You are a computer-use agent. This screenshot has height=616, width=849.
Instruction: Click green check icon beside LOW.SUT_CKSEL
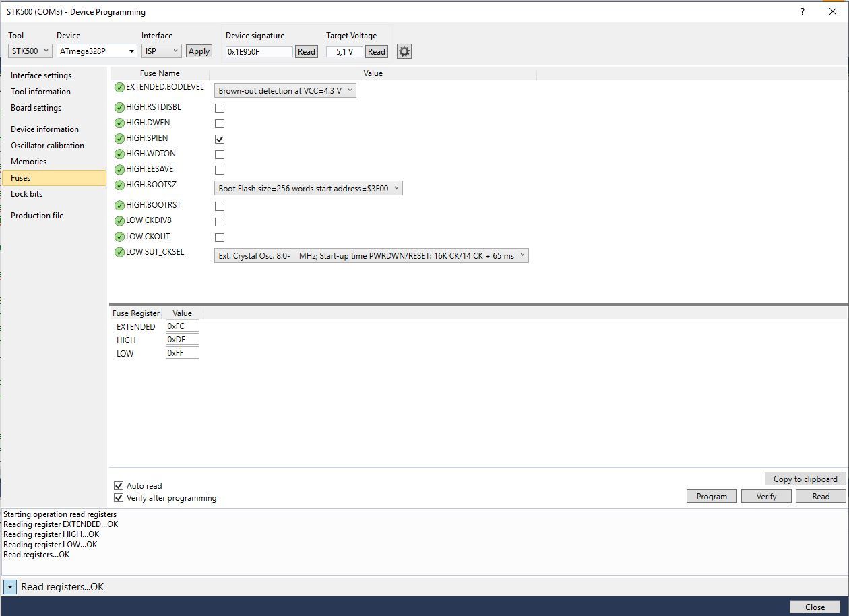point(119,252)
